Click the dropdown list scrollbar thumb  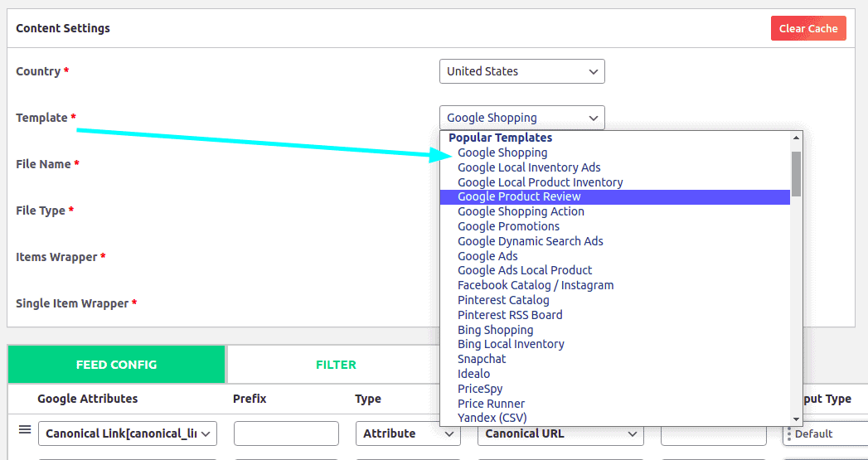click(796, 174)
